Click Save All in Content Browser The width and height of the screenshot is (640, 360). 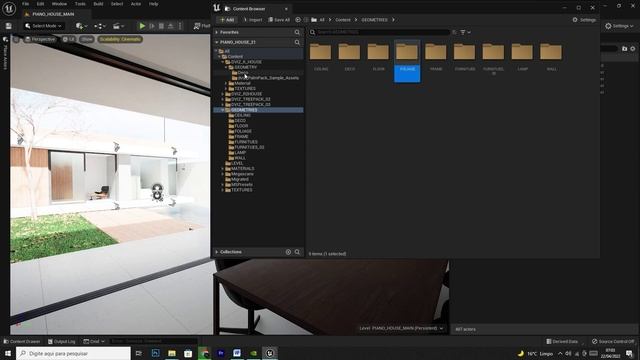(x=279, y=20)
